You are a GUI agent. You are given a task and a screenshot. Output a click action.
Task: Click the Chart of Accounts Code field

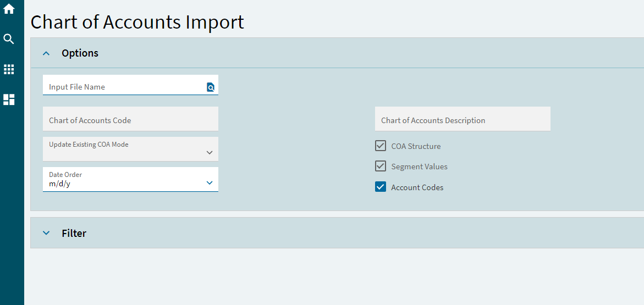(130, 119)
